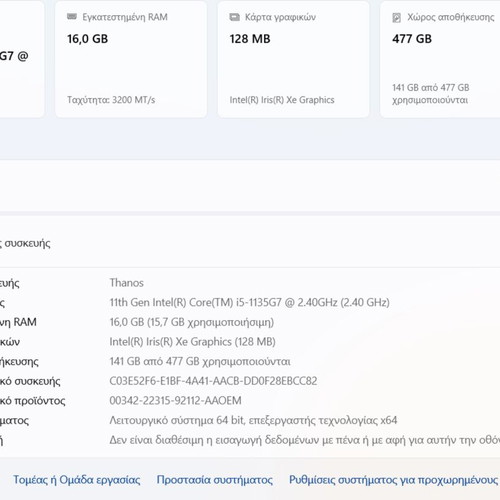Open Προστασία συστήματος link

215,480
